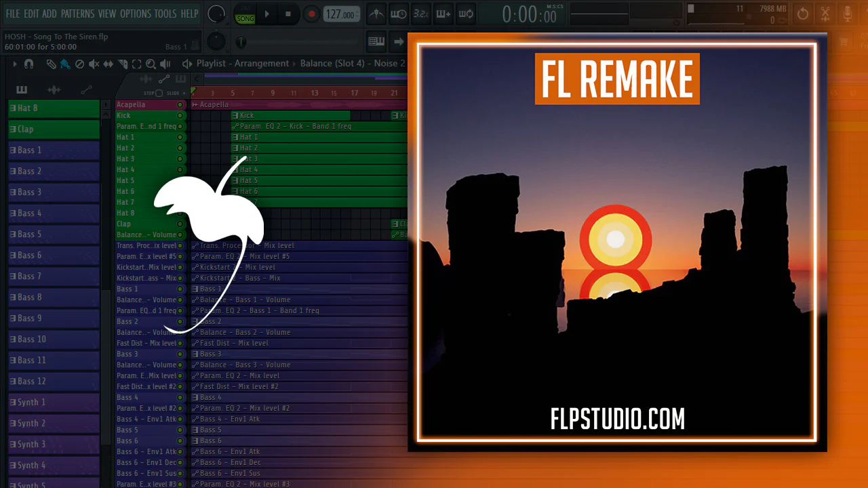
Task: Mute the Kick track
Action: (180, 116)
